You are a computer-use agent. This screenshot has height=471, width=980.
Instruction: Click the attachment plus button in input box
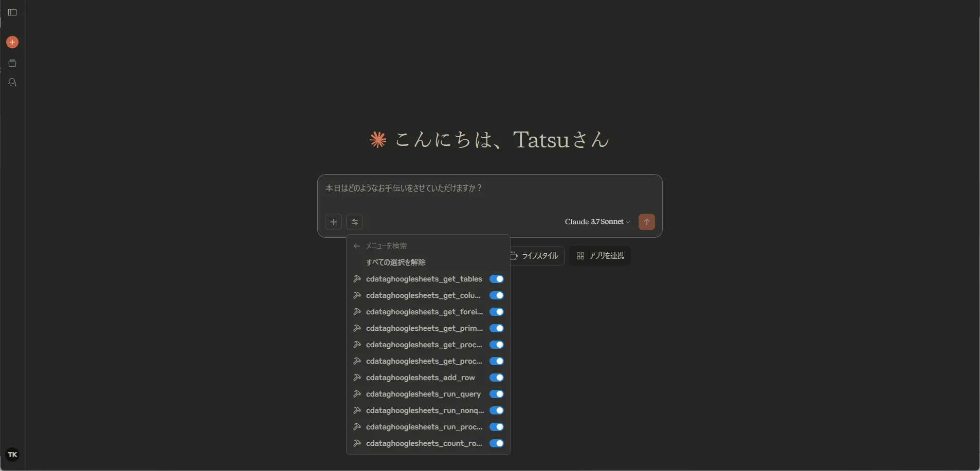tap(333, 222)
